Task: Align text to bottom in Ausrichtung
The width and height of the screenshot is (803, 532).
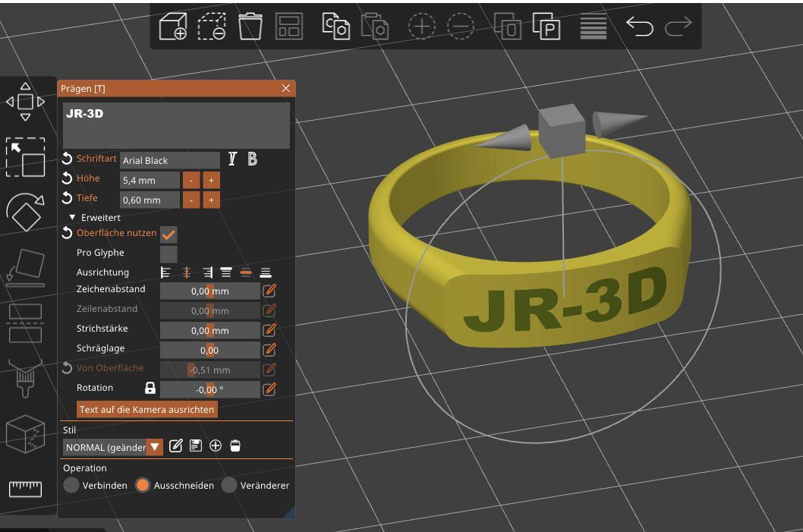Action: click(266, 272)
